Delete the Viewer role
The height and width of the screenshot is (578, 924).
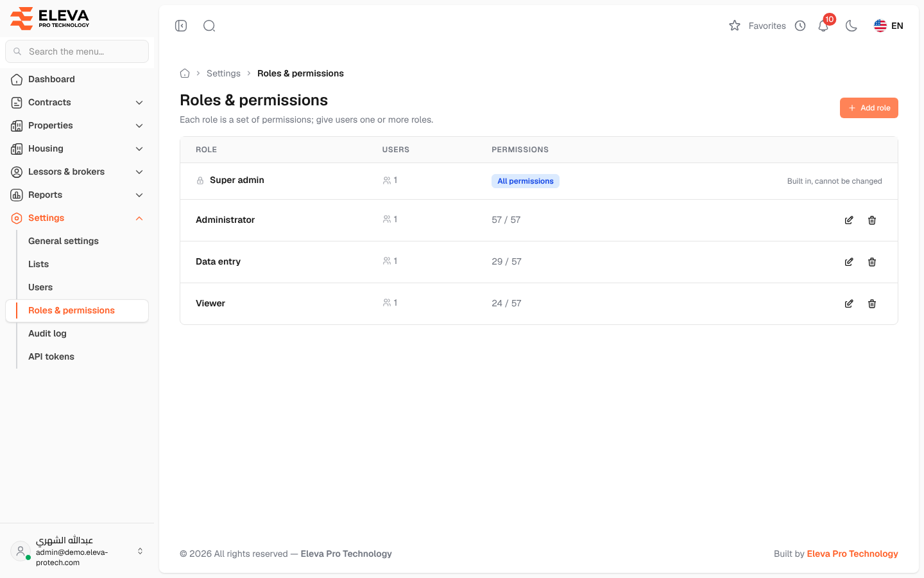872,304
